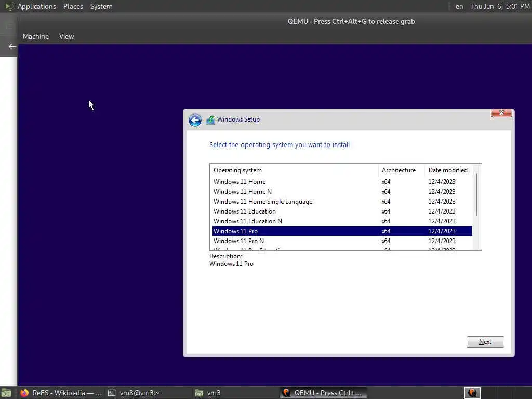Click the Firefox icon in the taskbar
Image resolution: width=532 pixels, height=399 pixels.
tap(24, 393)
